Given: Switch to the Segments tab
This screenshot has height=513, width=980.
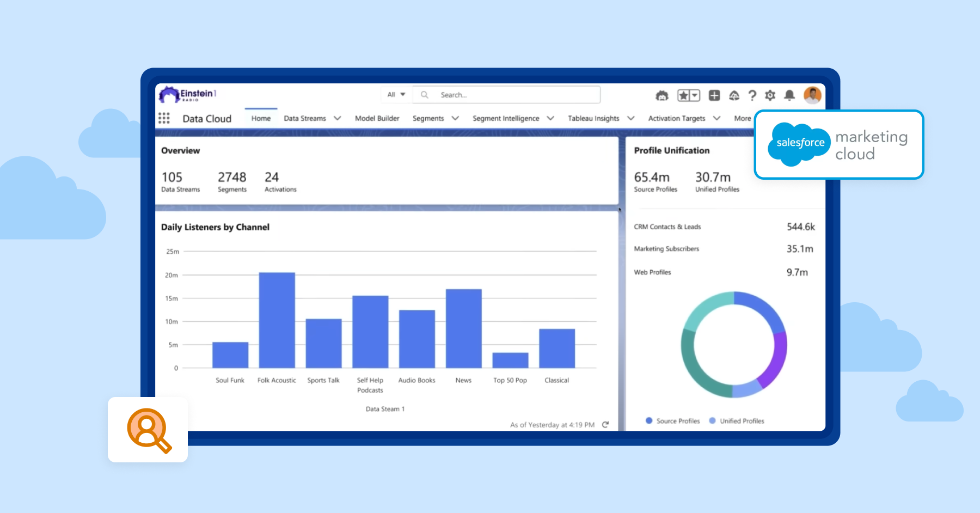Looking at the screenshot, I should click(428, 118).
